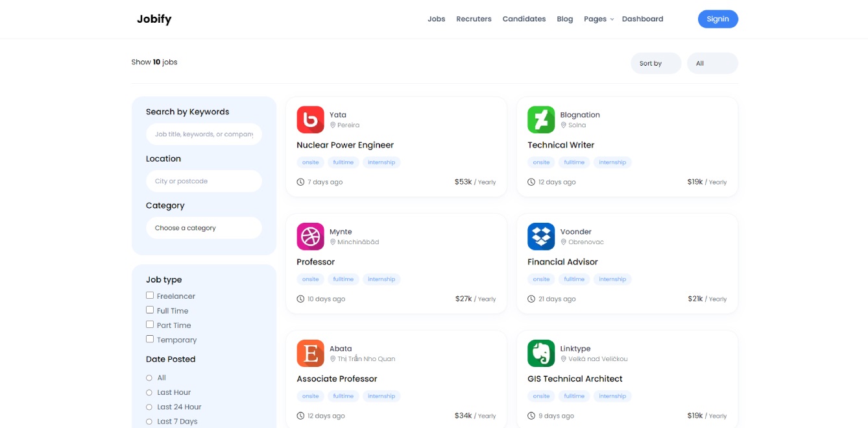
Task: Open the Nuclear Power Engineer job
Action: 345,145
